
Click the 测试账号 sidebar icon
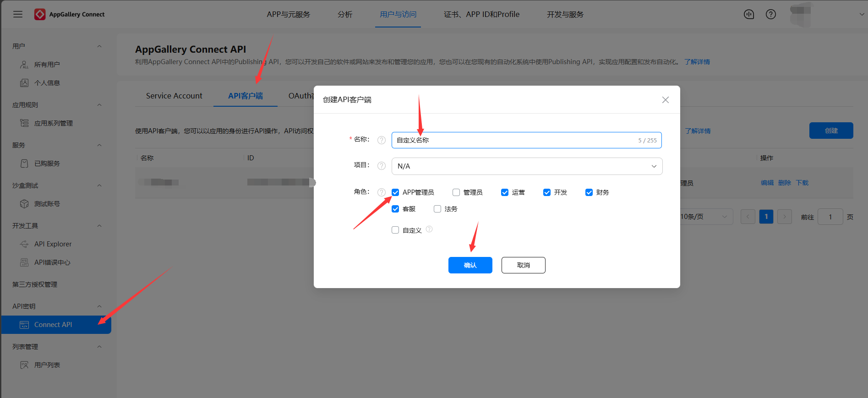(x=24, y=204)
